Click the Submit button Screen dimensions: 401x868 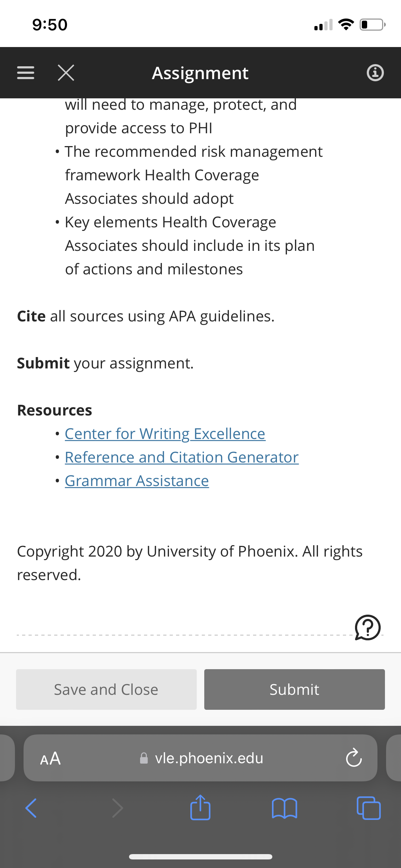(x=294, y=689)
